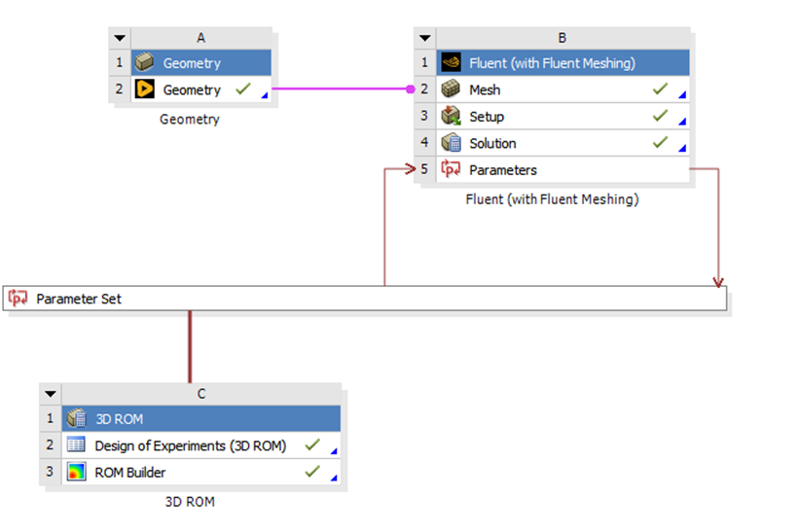Screen dimensions: 799x532
Task: Open system A dropdown arrow
Action: 120,38
